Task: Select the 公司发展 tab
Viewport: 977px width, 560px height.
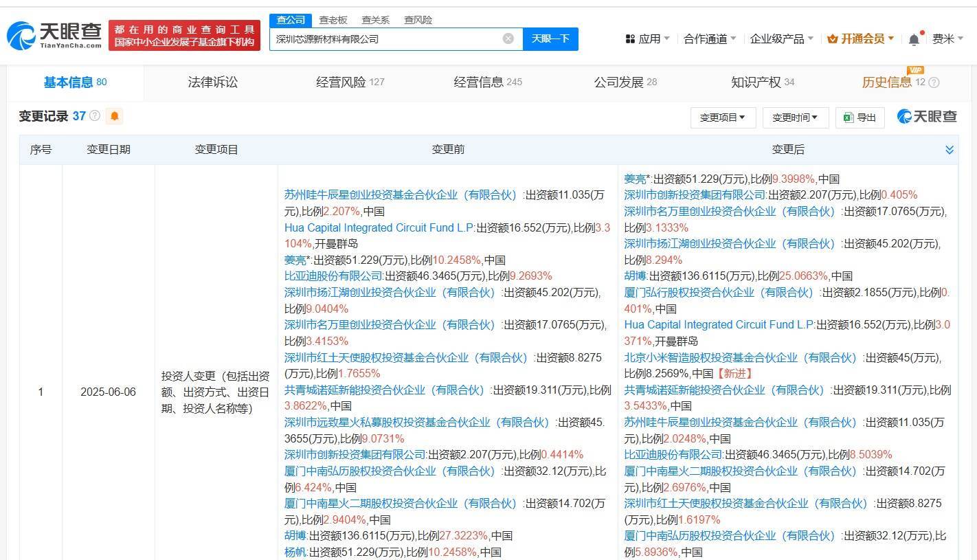Action: click(625, 82)
